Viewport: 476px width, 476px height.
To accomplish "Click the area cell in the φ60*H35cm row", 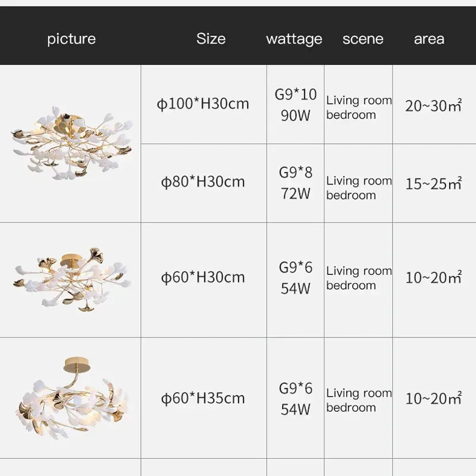I will [434, 398].
